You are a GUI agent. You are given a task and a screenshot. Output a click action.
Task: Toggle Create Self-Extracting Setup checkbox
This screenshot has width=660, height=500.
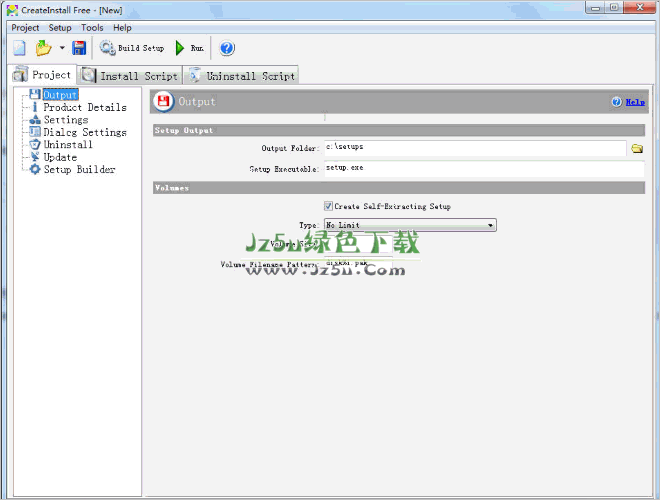(x=328, y=206)
